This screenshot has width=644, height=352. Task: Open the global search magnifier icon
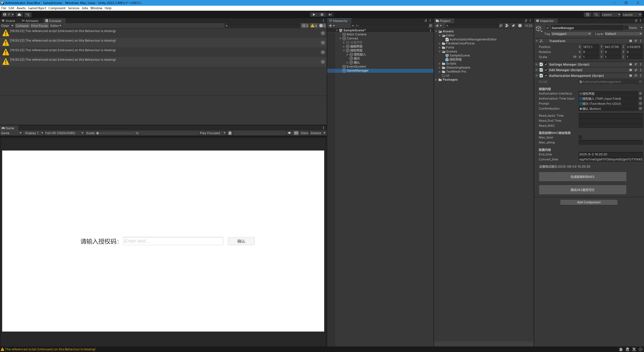point(596,14)
